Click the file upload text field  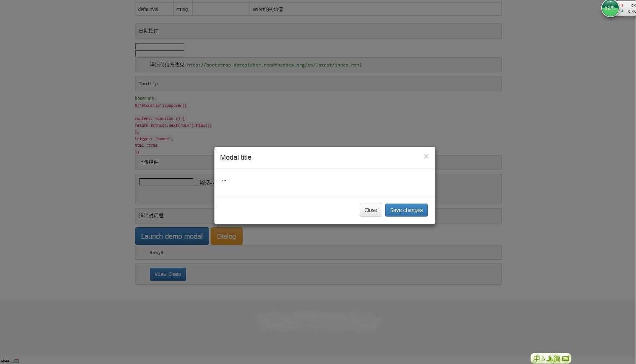pos(166,182)
